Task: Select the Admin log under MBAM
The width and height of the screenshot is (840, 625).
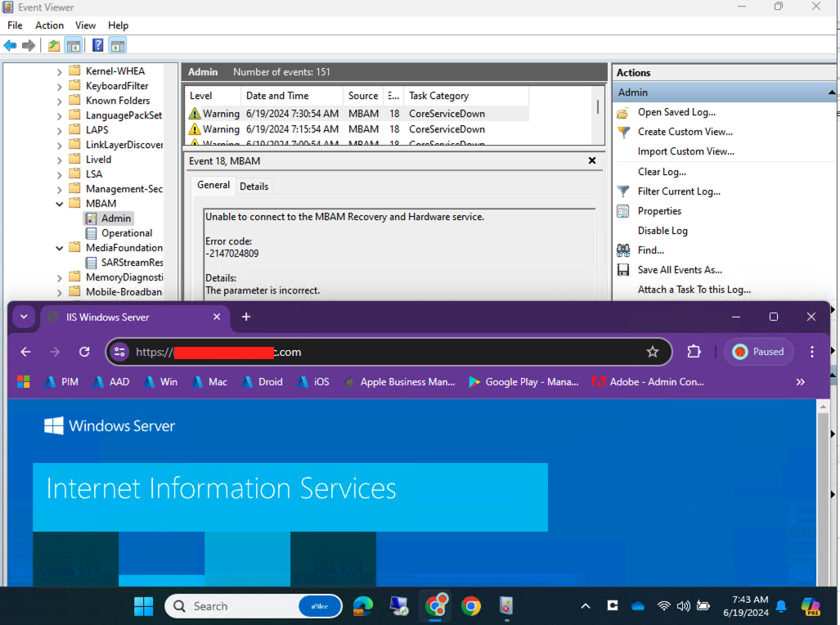Action: (115, 218)
